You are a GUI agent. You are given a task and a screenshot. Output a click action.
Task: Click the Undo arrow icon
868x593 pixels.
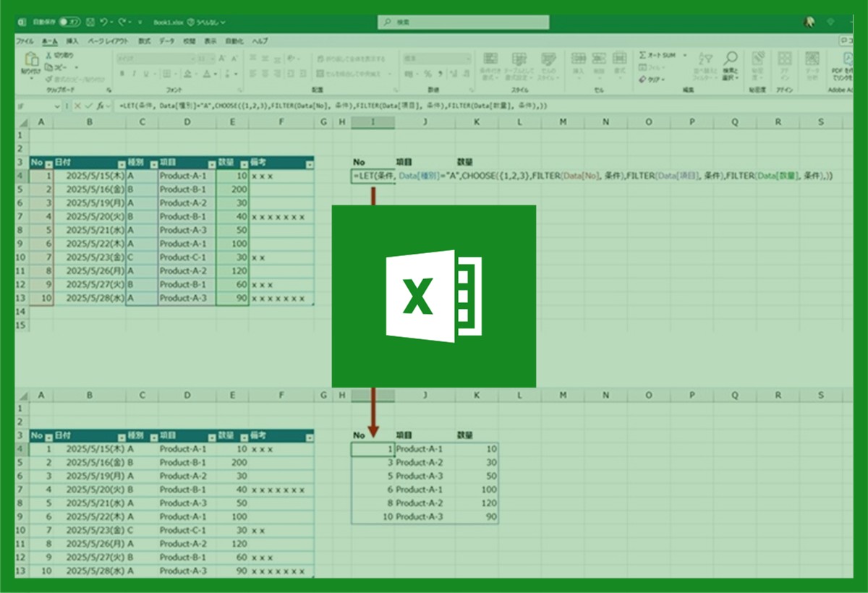[105, 22]
